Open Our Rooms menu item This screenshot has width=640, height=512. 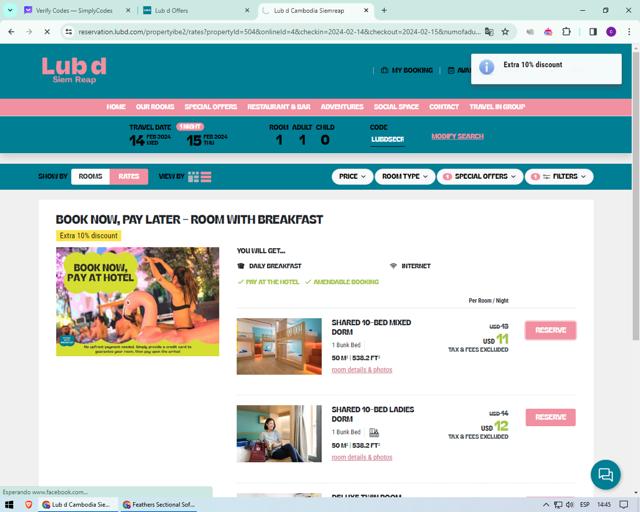coord(155,107)
